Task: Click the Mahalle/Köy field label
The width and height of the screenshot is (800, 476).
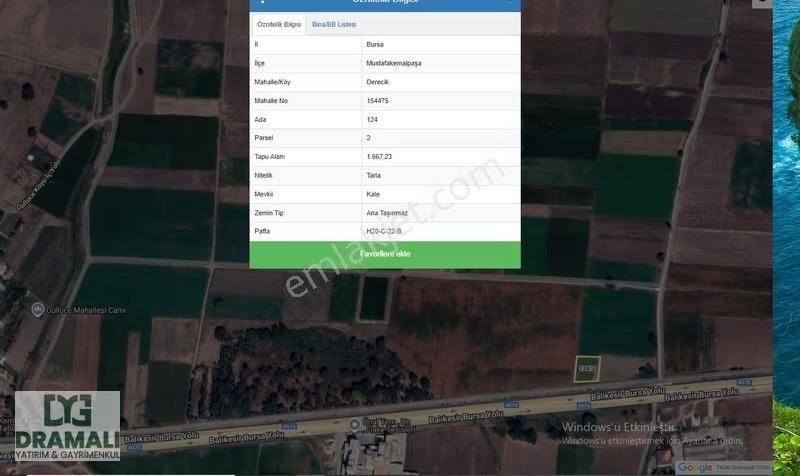Action: (272, 82)
